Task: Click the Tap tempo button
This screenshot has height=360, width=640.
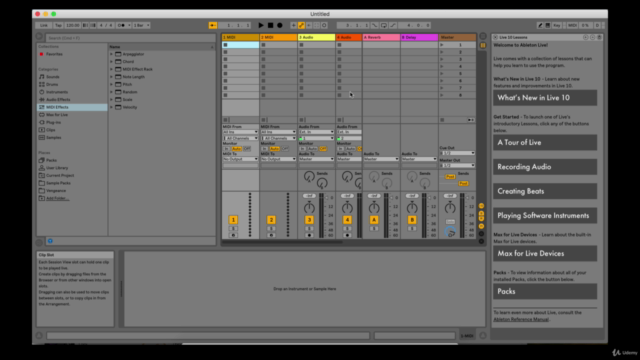Action: coord(58,25)
